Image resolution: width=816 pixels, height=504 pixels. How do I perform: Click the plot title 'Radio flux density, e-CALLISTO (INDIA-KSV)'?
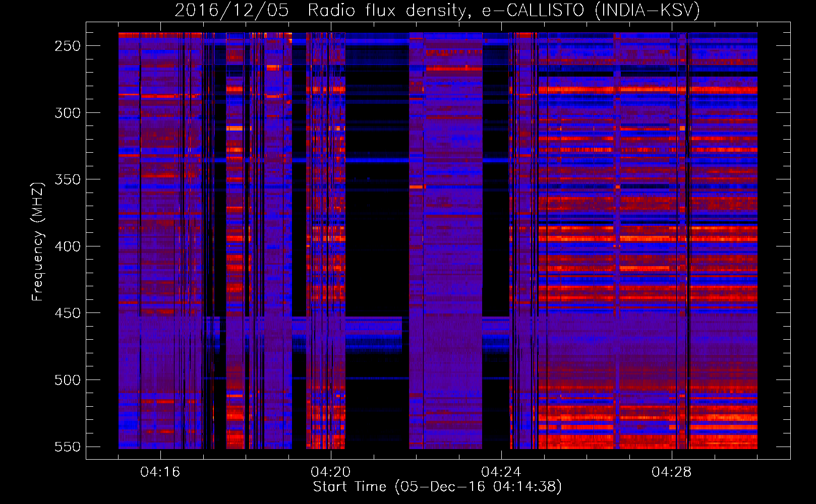(x=504, y=11)
